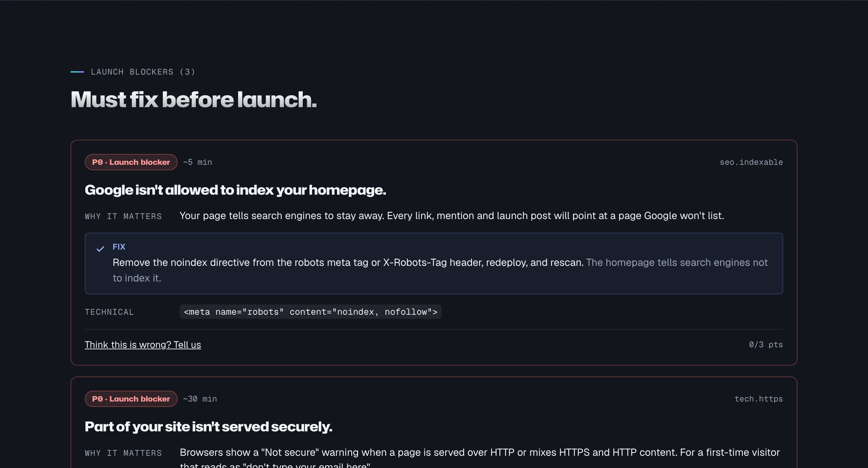
Task: Click the 'Browsers show a "Not secure" warning' explanation
Action: tap(480, 457)
